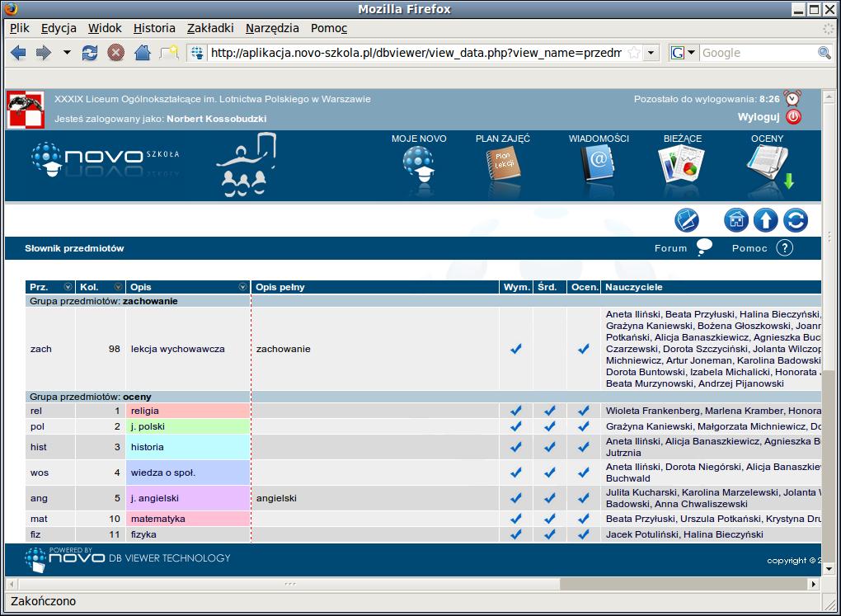Click the purple j. angielski colored cell
This screenshot has width=841, height=616.
[x=188, y=498]
